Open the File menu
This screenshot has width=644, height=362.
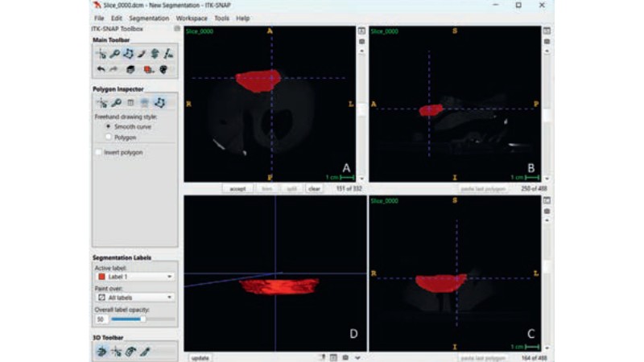[99, 19]
